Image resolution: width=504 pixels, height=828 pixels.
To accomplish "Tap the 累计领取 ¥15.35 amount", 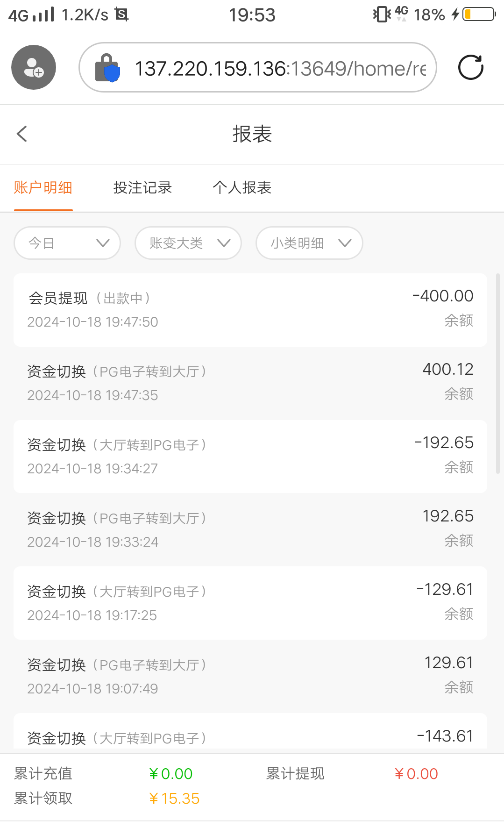I will coord(174,799).
